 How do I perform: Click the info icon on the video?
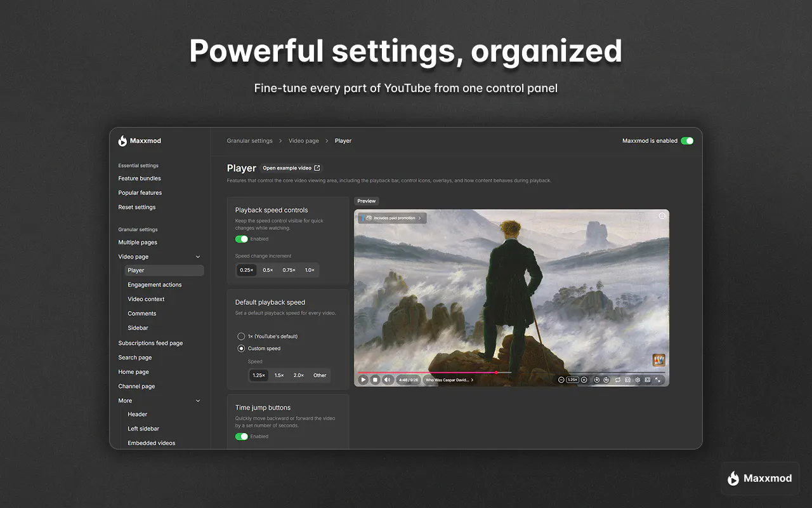[662, 216]
